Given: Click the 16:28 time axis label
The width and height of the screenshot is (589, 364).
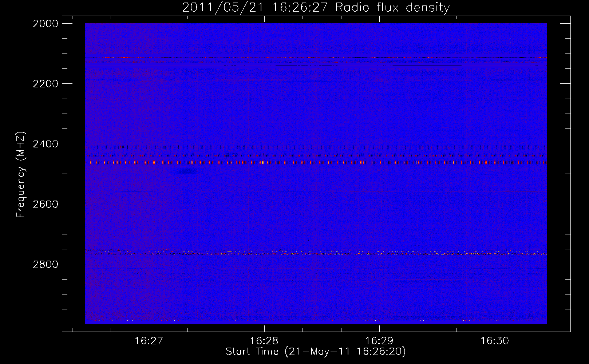Looking at the screenshot, I should (264, 341).
